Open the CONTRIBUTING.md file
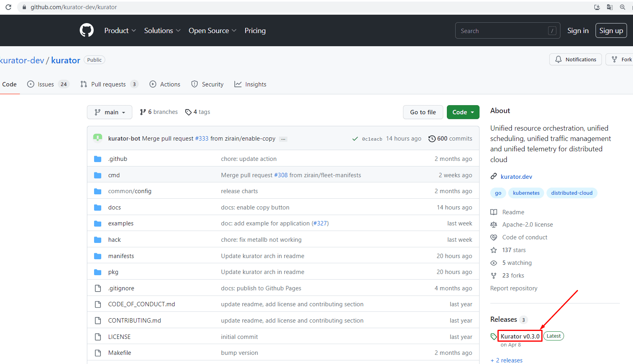Viewport: 633px width, 364px height. tap(135, 321)
